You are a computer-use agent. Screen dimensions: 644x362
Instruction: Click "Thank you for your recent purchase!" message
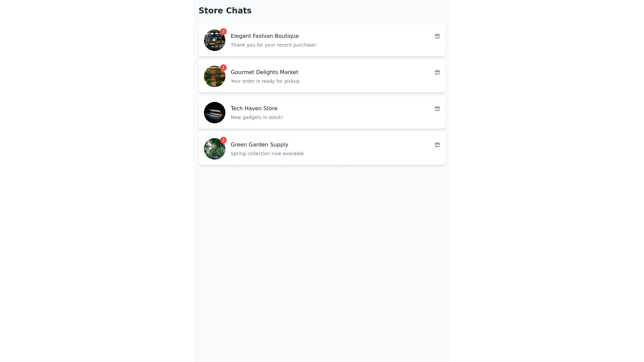click(x=273, y=45)
